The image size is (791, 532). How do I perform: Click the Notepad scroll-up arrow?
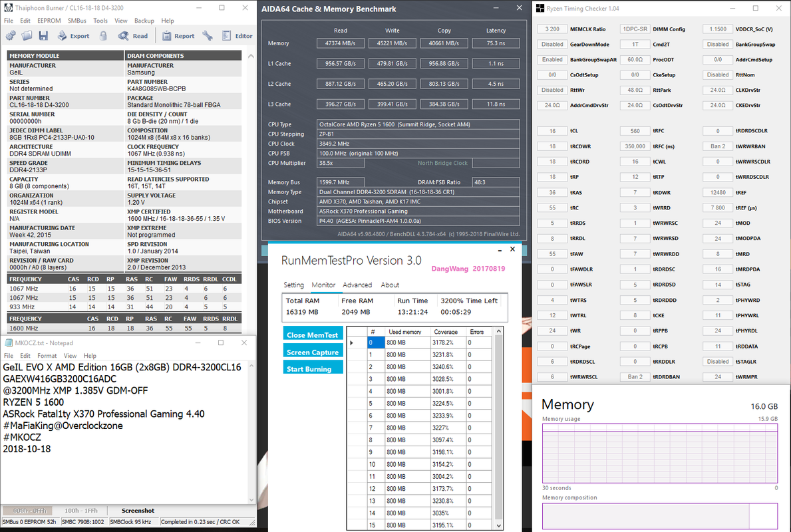coord(251,365)
